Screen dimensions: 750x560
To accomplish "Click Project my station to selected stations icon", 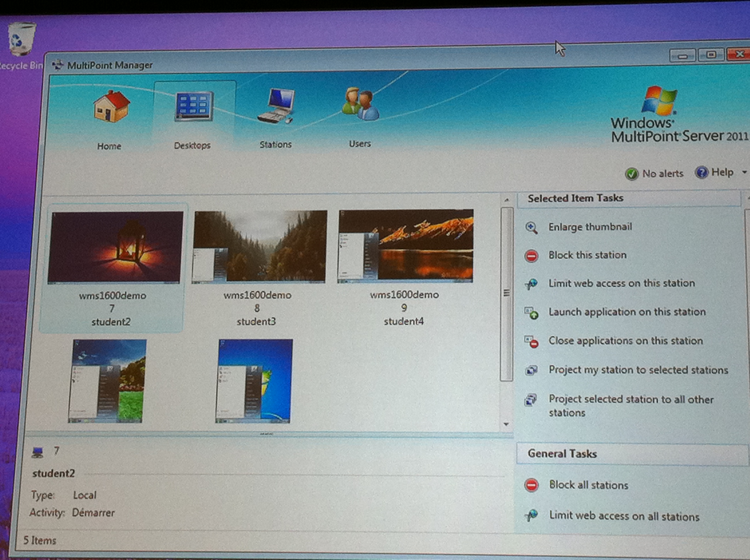I will tap(531, 370).
